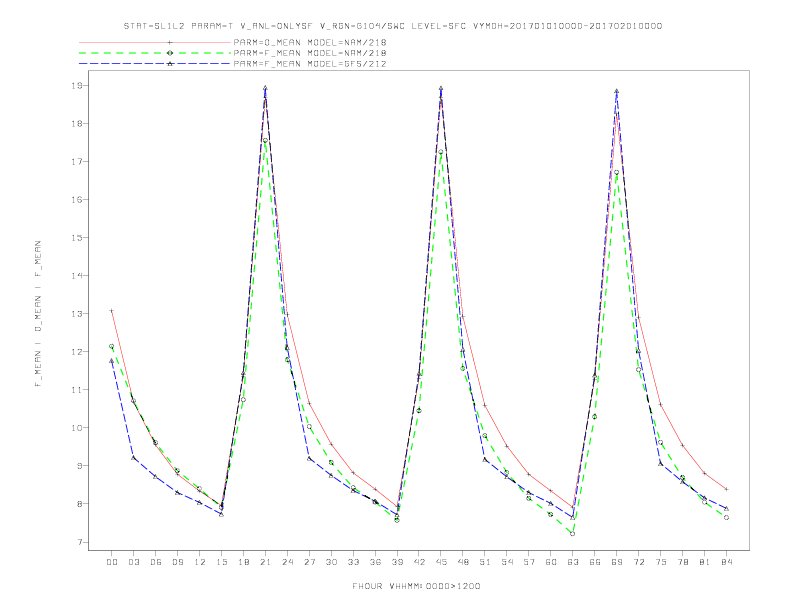Click green circle peak marker at hour 45

click(x=441, y=152)
